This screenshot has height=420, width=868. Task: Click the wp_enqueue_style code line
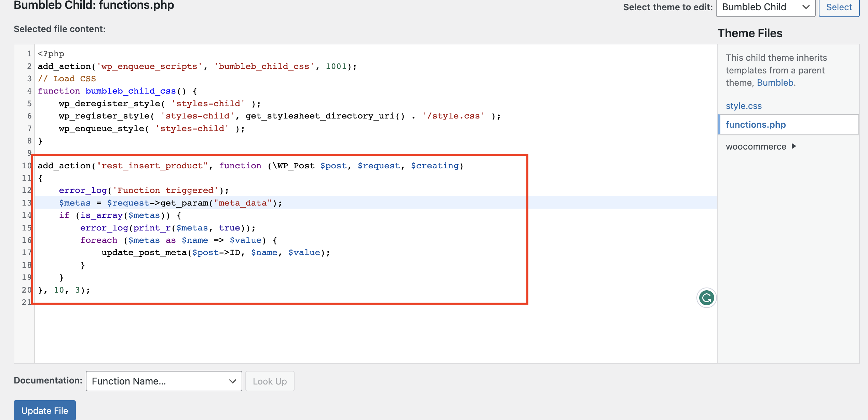click(151, 128)
